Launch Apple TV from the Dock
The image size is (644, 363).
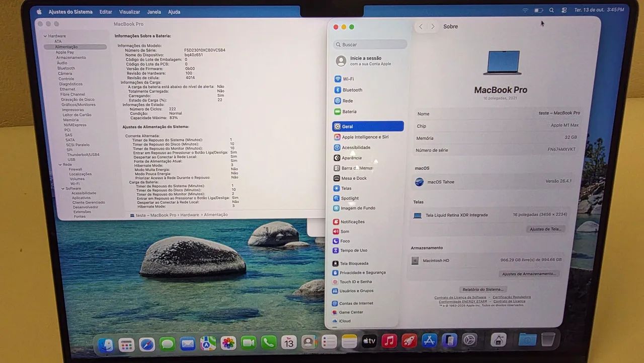pyautogui.click(x=369, y=341)
